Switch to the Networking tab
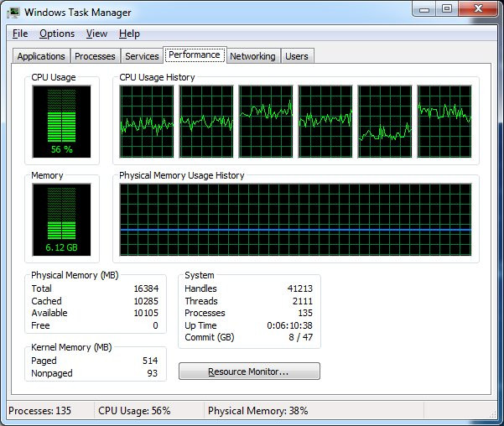The image size is (504, 426). click(252, 56)
